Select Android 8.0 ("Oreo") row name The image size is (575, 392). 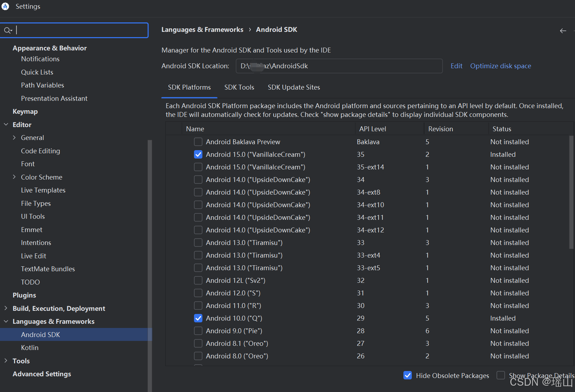237,356
